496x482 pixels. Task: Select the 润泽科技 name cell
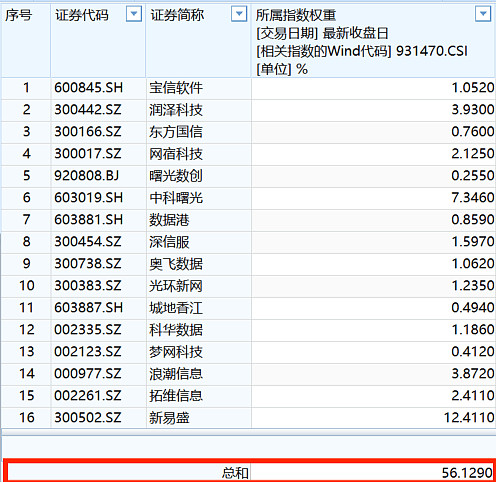click(199, 110)
